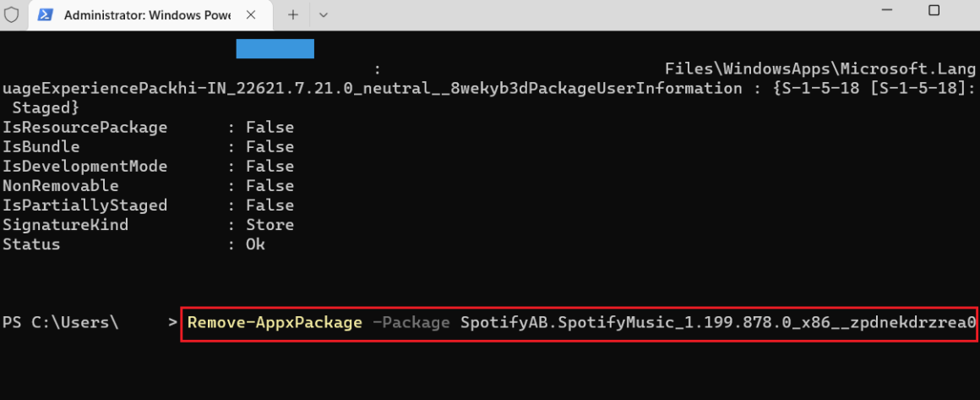Click the PowerShell icon on the tab
The height and width of the screenshot is (400, 980).
click(x=46, y=14)
